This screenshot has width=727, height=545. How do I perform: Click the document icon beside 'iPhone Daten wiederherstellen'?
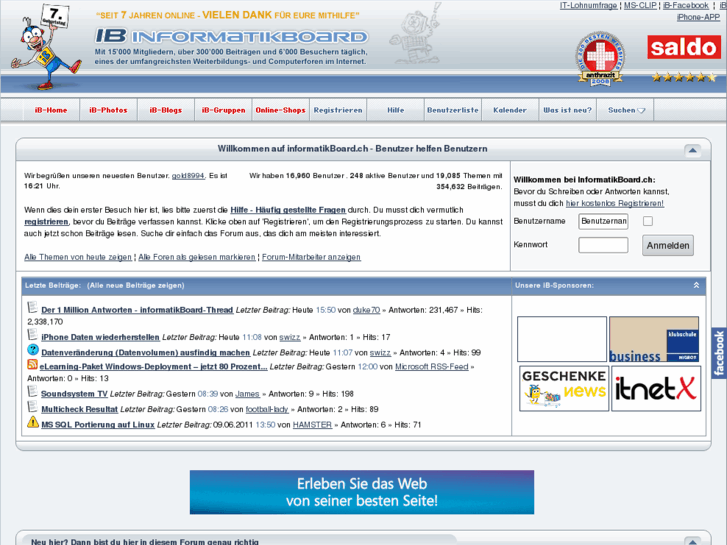(32, 334)
